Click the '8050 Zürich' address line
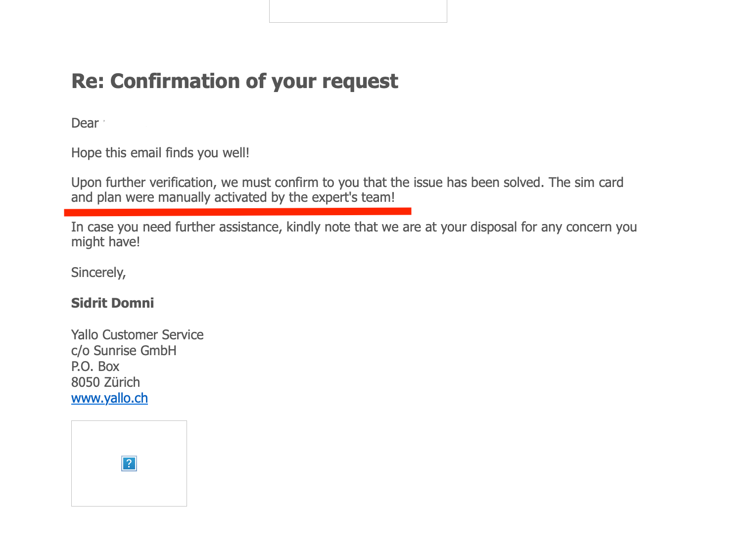 (x=105, y=382)
